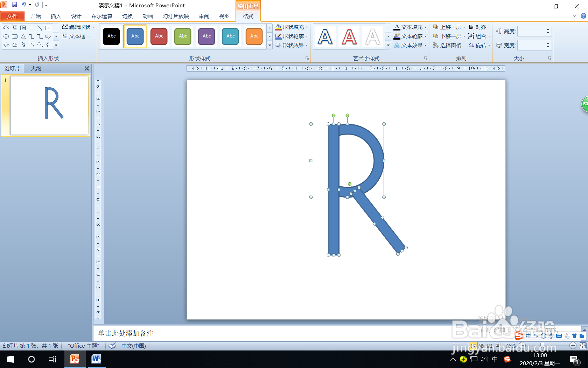The image size is (588, 368).
Task: Click the 组合 (Group) button
Action: [480, 36]
